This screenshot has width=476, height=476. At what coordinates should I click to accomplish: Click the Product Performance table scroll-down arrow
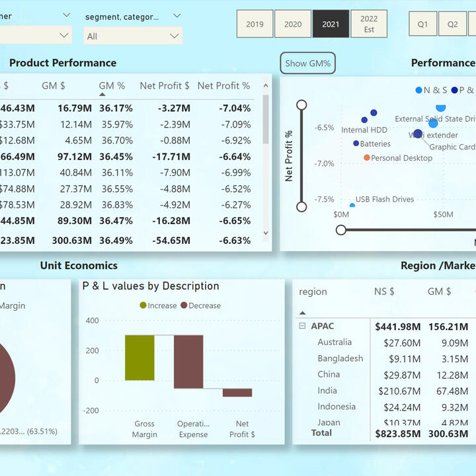pyautogui.click(x=266, y=233)
